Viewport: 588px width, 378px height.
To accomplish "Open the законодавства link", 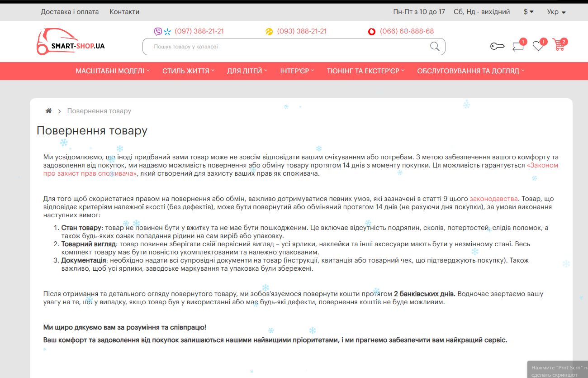I will (493, 199).
